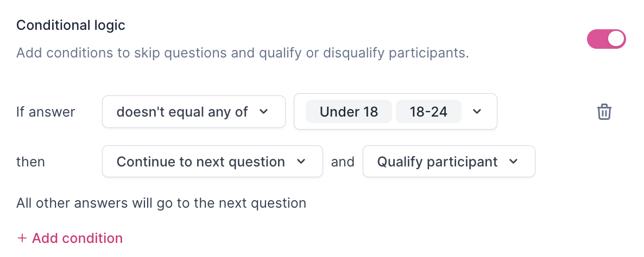Click the "If answer" label

pos(46,112)
